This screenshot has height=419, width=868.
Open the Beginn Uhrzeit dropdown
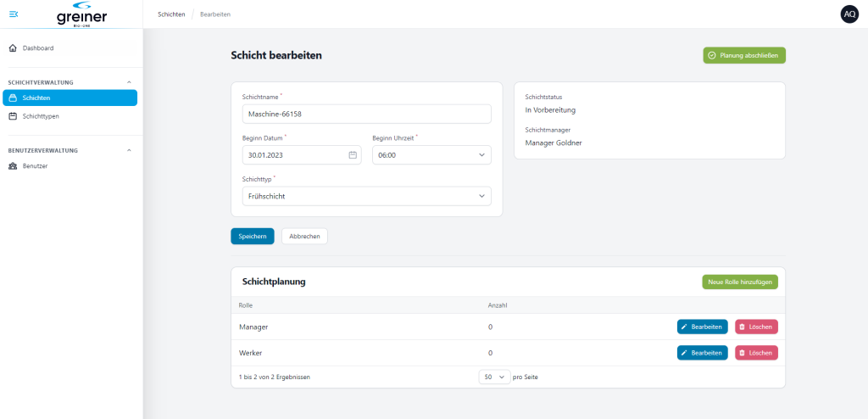(431, 155)
